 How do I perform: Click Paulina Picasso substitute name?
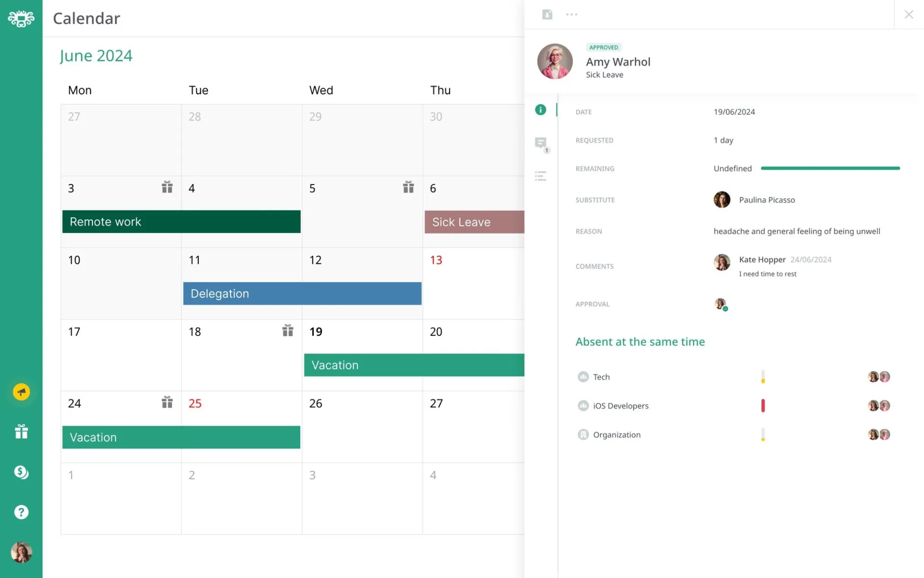(x=767, y=200)
